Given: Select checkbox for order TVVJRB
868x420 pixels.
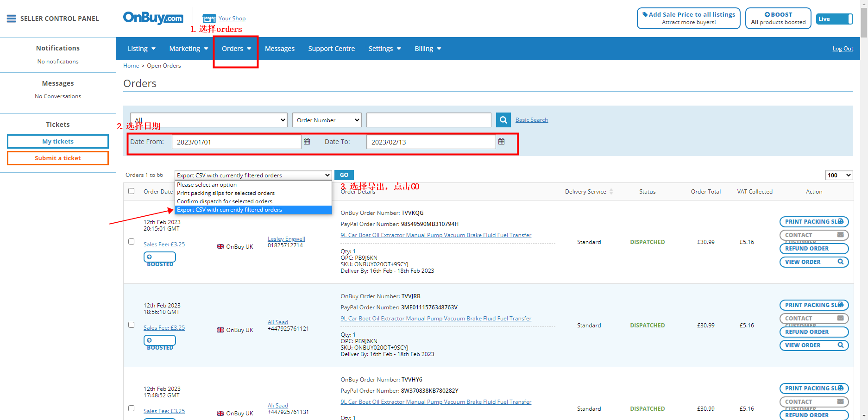Looking at the screenshot, I should click(132, 325).
